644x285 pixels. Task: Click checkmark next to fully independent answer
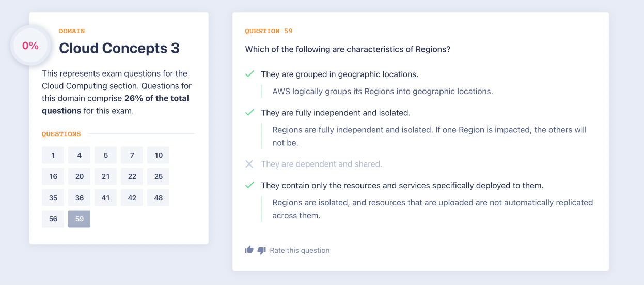(x=249, y=112)
